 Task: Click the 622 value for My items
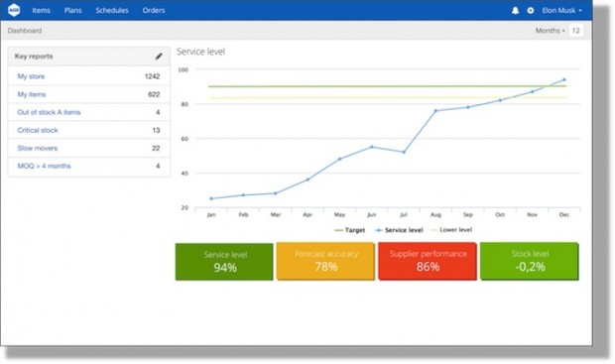pos(154,94)
